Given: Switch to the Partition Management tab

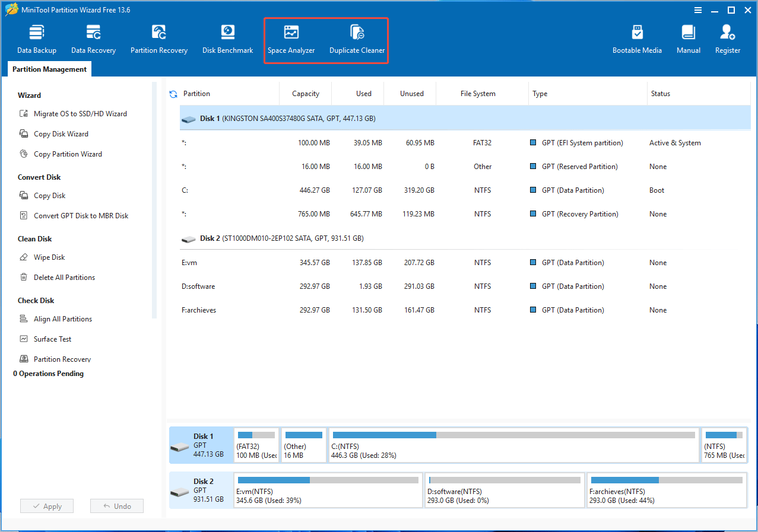Looking at the screenshot, I should click(49, 69).
